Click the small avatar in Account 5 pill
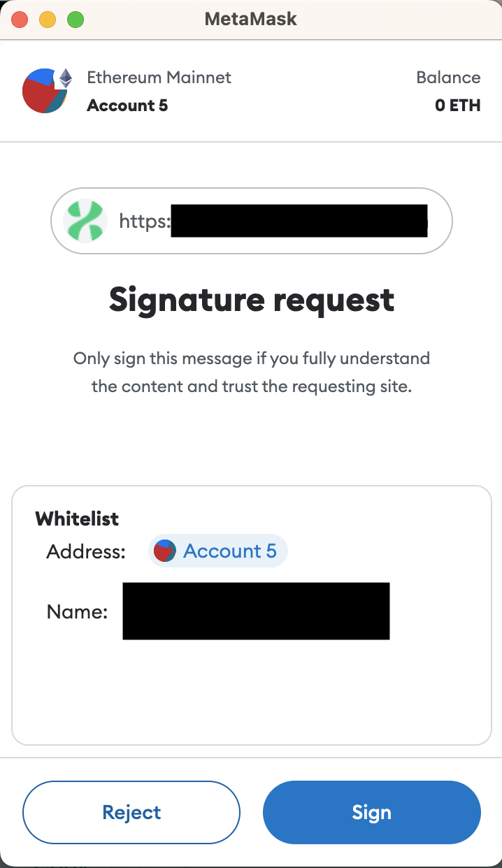The width and height of the screenshot is (502, 868). [x=165, y=551]
